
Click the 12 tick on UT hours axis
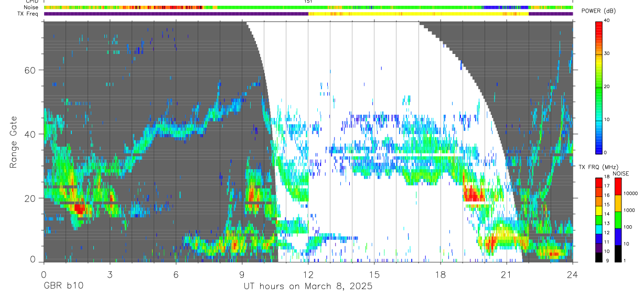pyautogui.click(x=308, y=273)
